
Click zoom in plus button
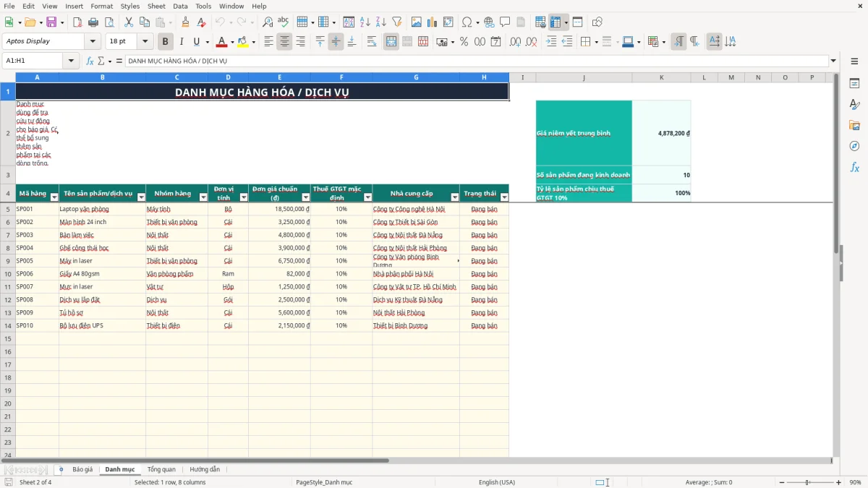coord(839,482)
